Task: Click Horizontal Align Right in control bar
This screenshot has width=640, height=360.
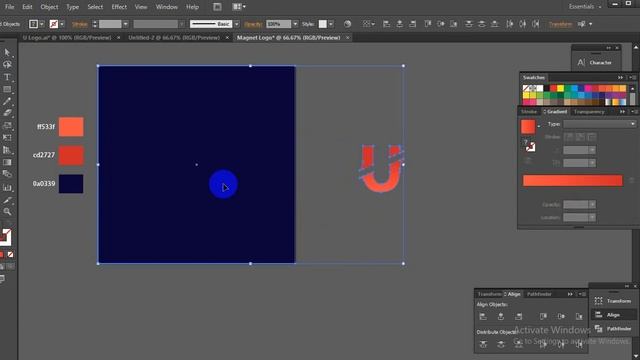Action: 413,24
